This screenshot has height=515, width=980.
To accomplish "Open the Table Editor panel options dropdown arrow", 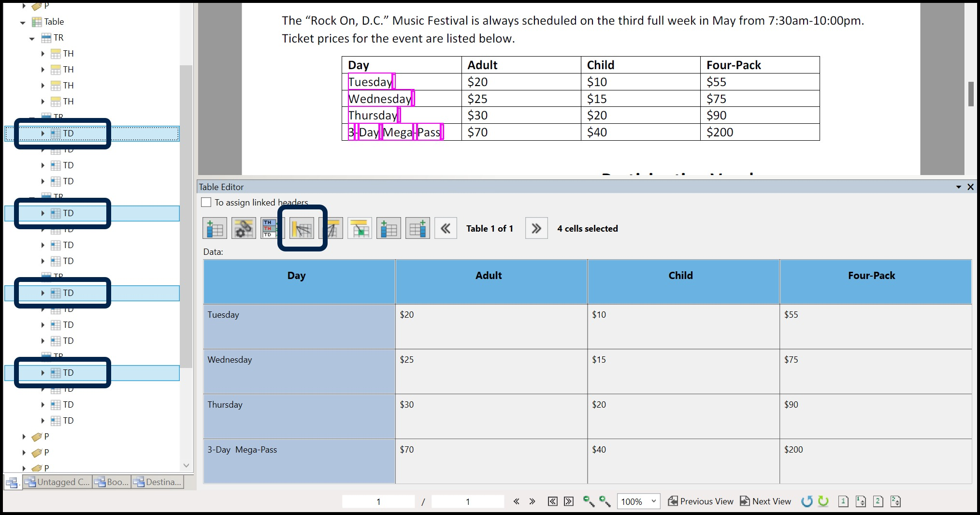I will [959, 187].
